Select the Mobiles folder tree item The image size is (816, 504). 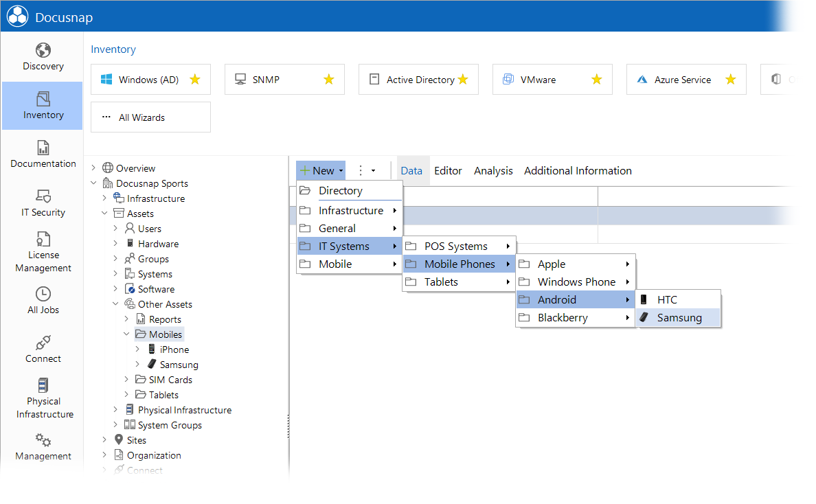point(159,334)
